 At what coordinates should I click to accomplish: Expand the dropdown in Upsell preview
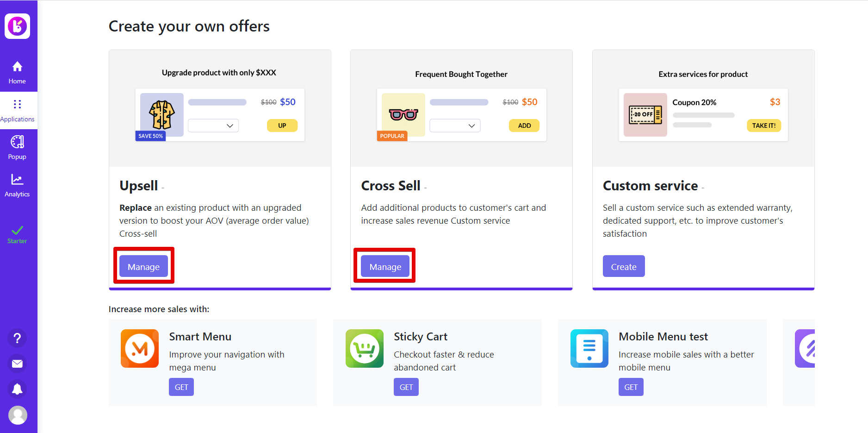(x=213, y=126)
